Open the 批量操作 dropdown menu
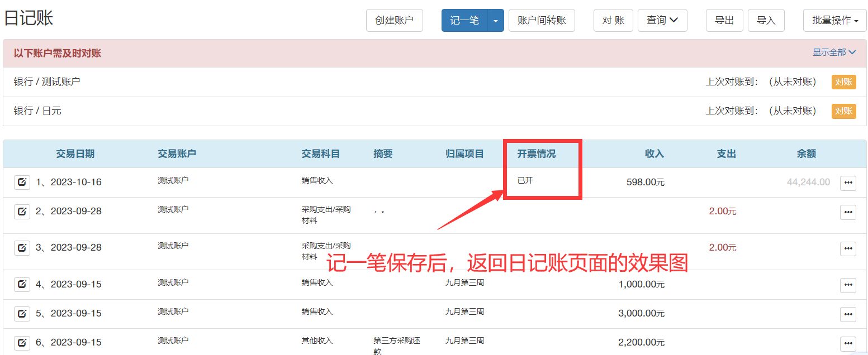Viewport: 868px width, 355px height. (x=834, y=21)
